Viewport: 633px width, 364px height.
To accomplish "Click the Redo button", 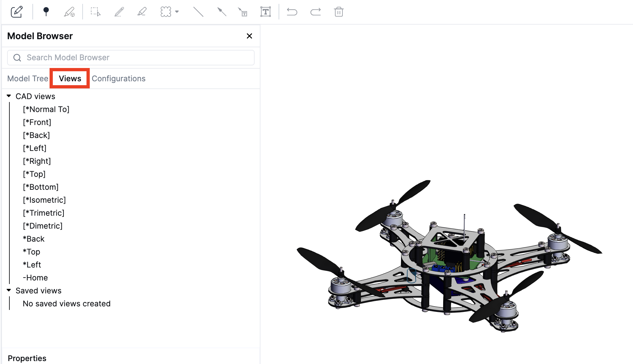I will [316, 12].
